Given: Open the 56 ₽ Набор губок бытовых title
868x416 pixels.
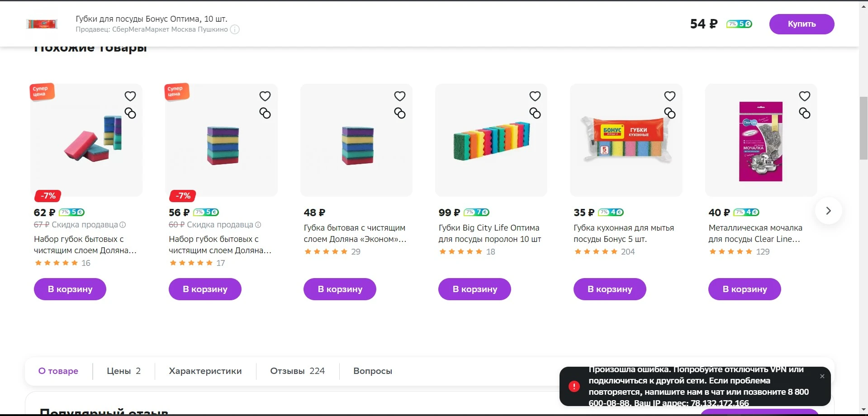Looking at the screenshot, I should [x=220, y=245].
